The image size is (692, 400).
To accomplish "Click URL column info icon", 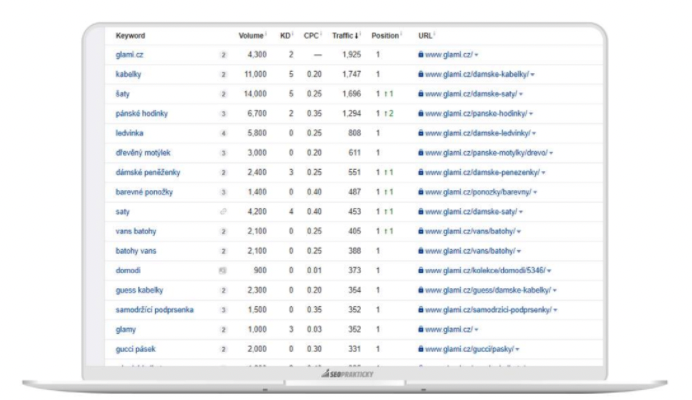I will pyautogui.click(x=434, y=34).
